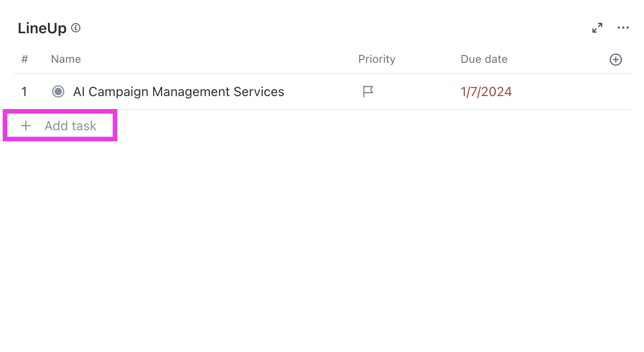644x352 pixels.
Task: Click the # column header
Action: pyautogui.click(x=25, y=59)
